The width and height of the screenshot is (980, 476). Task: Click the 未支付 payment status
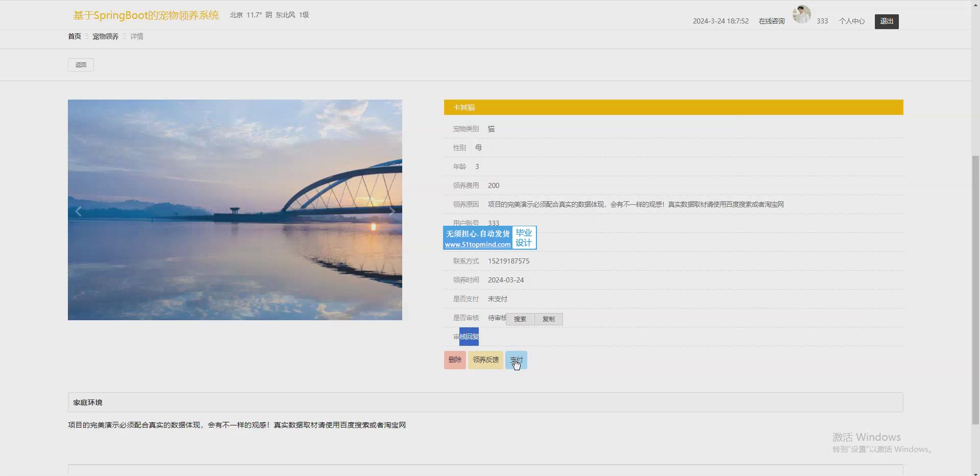tap(497, 299)
